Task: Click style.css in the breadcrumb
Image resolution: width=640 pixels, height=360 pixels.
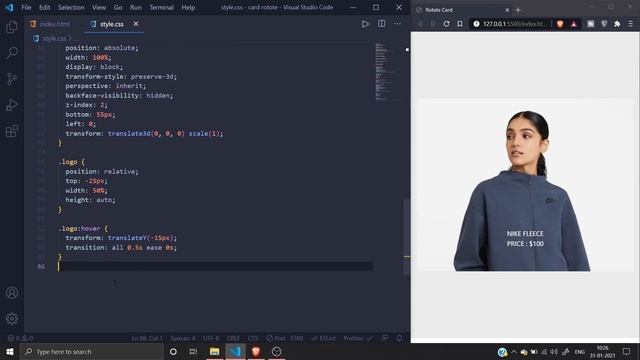Action: coord(54,38)
